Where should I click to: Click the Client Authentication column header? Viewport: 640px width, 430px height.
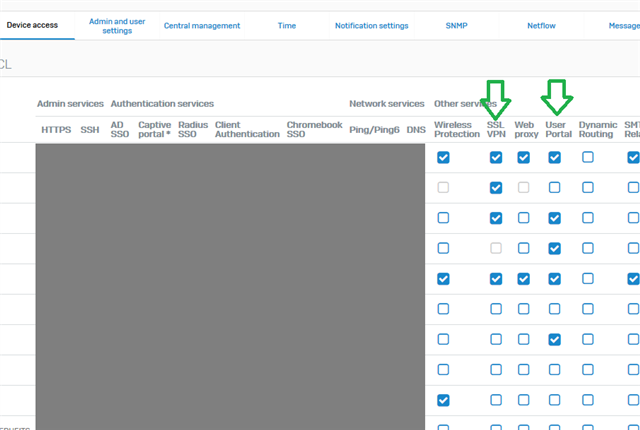(247, 129)
